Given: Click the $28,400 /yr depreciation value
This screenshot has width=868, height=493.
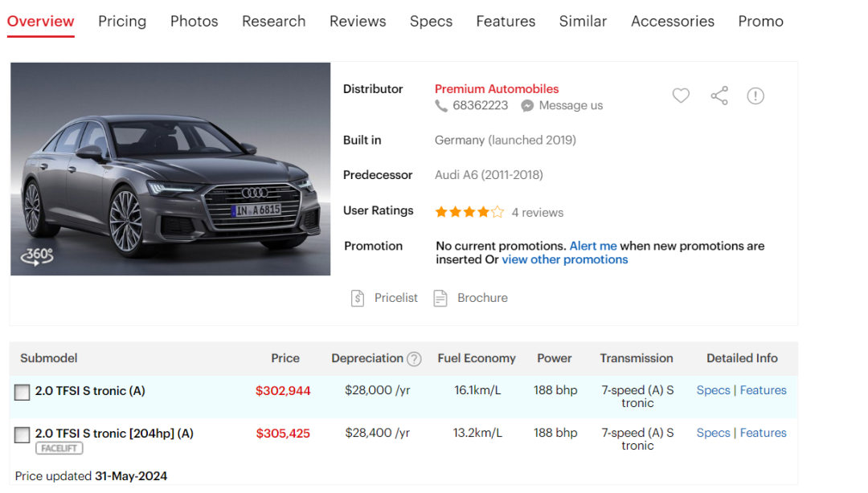Looking at the screenshot, I should [x=378, y=434].
